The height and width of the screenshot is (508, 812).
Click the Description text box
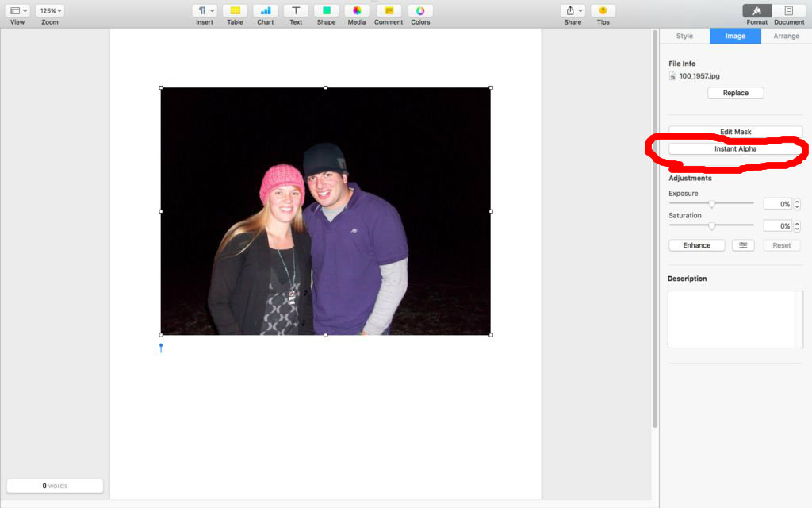tap(735, 319)
